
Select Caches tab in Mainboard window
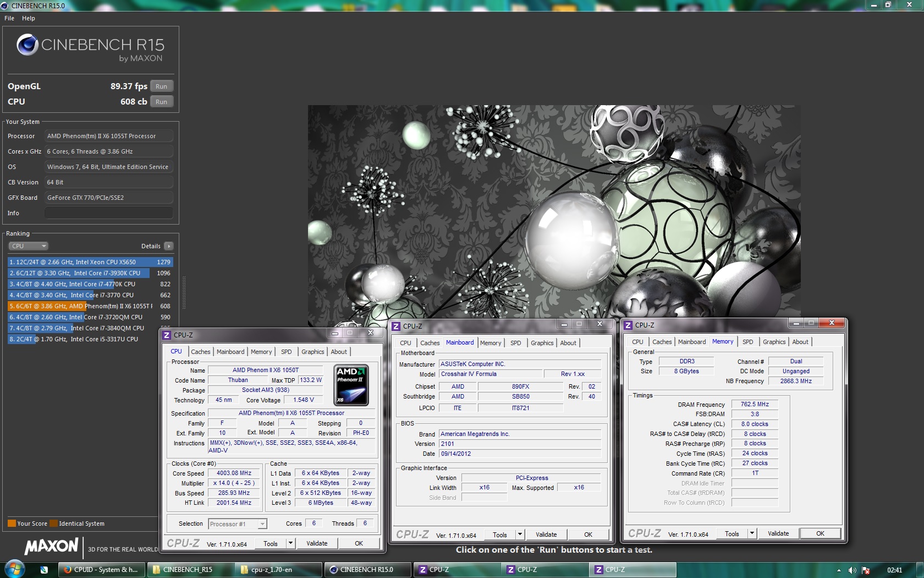(430, 343)
